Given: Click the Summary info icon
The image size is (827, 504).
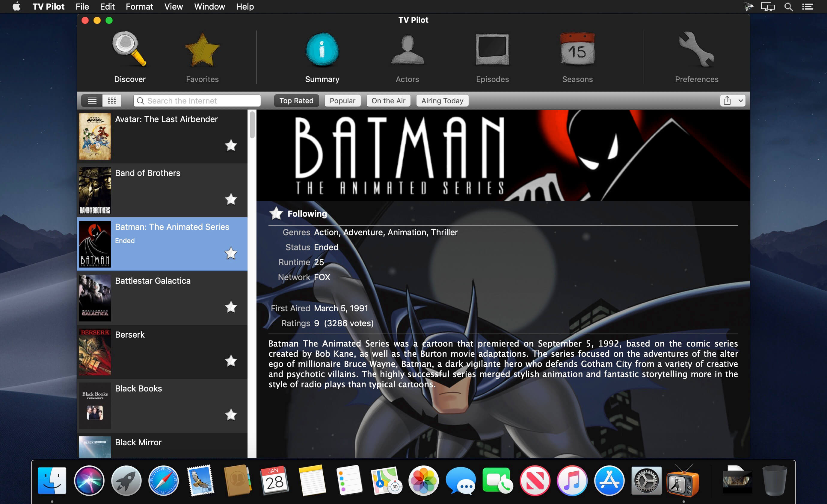Looking at the screenshot, I should coord(322,50).
